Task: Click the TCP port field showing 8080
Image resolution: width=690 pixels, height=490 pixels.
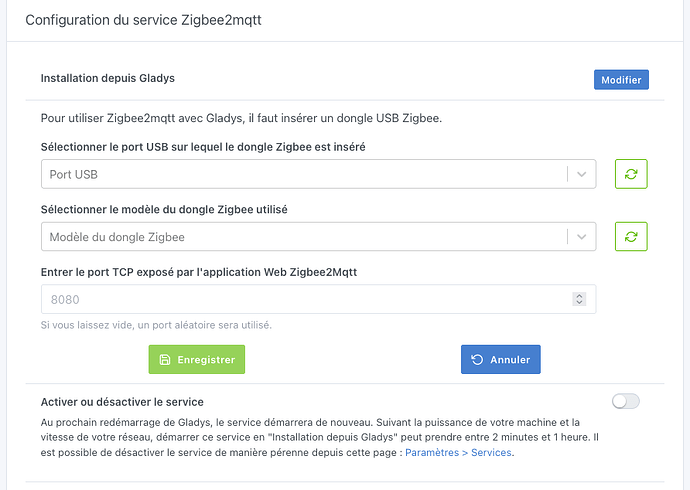Action: (319, 299)
